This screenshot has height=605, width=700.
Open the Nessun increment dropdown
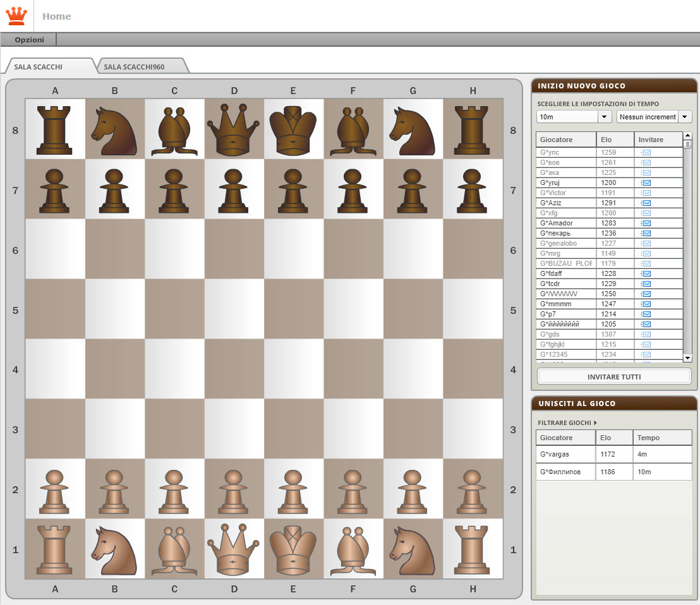pyautogui.click(x=654, y=117)
